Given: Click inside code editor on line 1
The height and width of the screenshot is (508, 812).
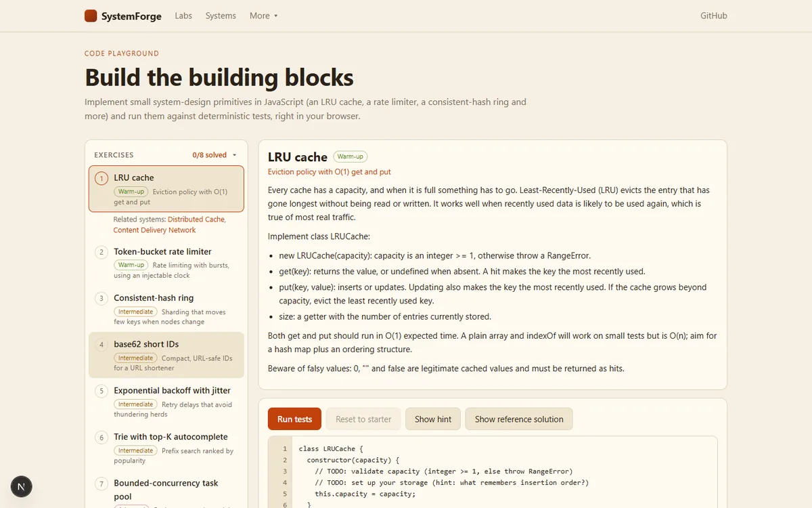Looking at the screenshot, I should pos(331,448).
